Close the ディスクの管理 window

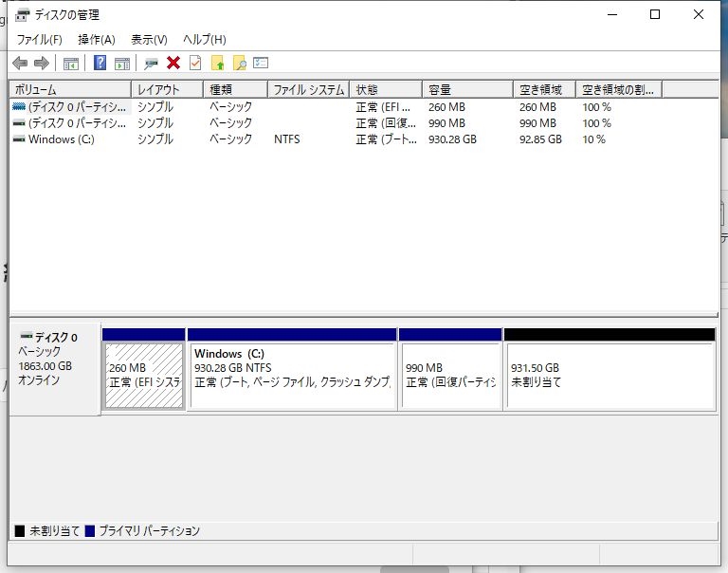pyautogui.click(x=699, y=14)
